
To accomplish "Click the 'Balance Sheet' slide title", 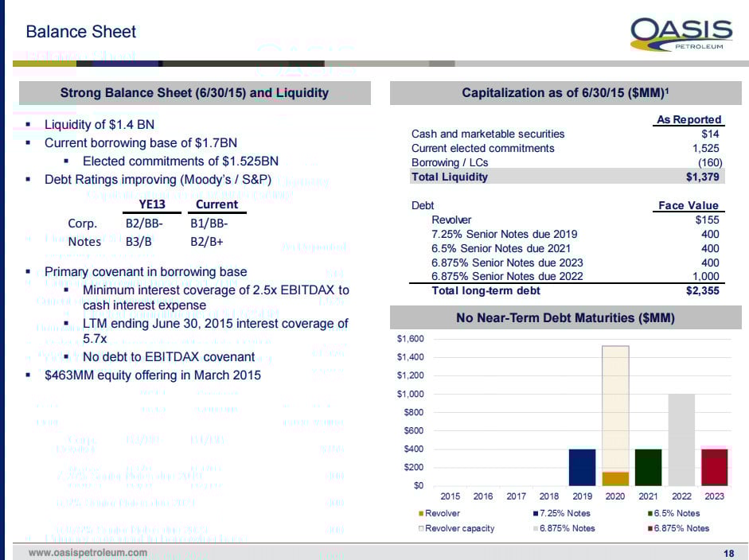I will tap(81, 32).
